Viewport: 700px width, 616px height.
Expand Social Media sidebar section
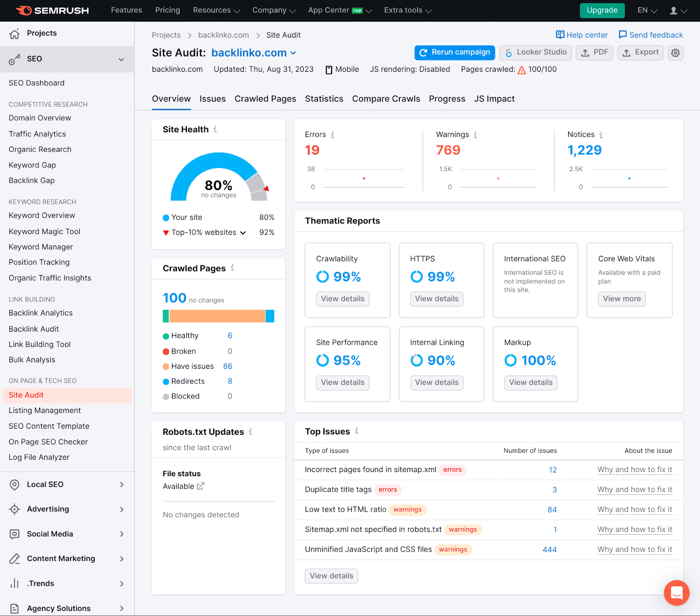tap(122, 534)
